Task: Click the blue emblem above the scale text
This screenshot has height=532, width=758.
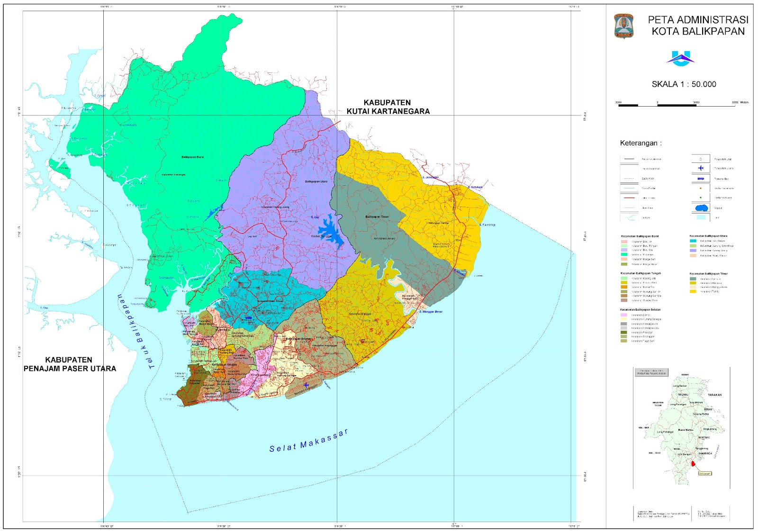Action: (x=681, y=58)
